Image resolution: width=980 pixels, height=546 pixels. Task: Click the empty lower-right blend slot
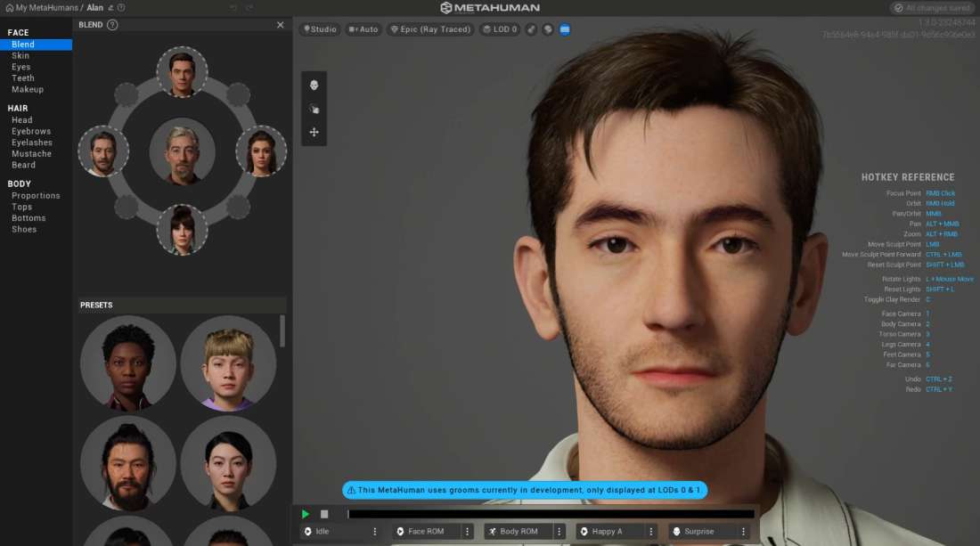point(238,207)
